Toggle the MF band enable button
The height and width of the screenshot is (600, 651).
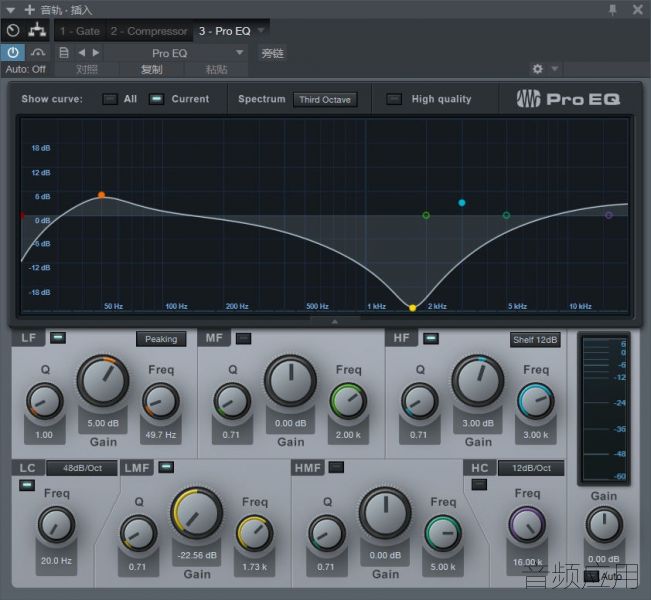pos(243,338)
